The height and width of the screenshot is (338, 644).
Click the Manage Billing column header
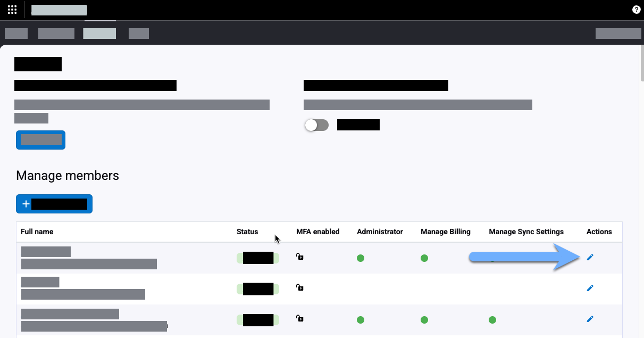point(446,232)
